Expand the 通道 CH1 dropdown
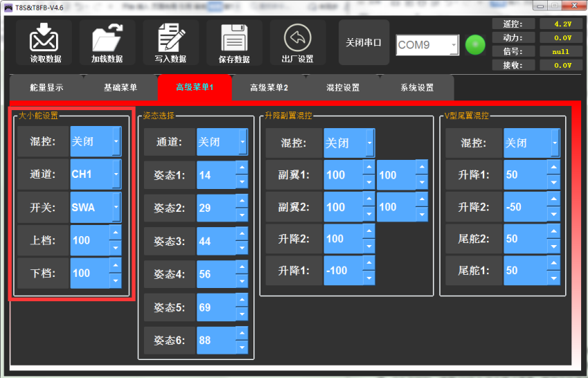 coord(116,174)
